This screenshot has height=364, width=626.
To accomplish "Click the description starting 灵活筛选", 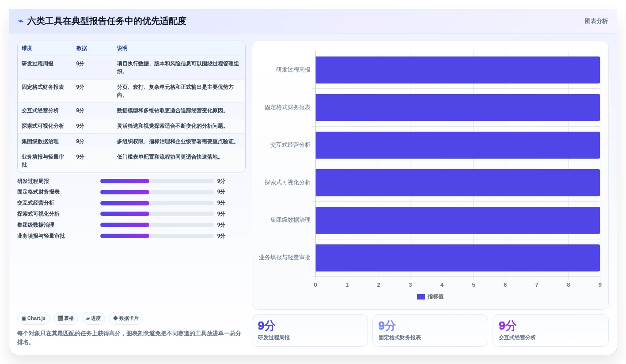I will click(172, 126).
